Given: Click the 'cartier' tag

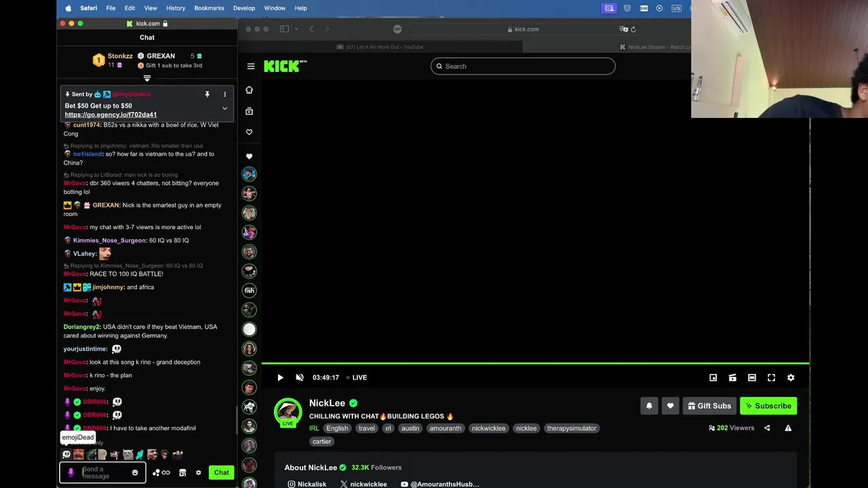Looking at the screenshot, I should click(321, 441).
